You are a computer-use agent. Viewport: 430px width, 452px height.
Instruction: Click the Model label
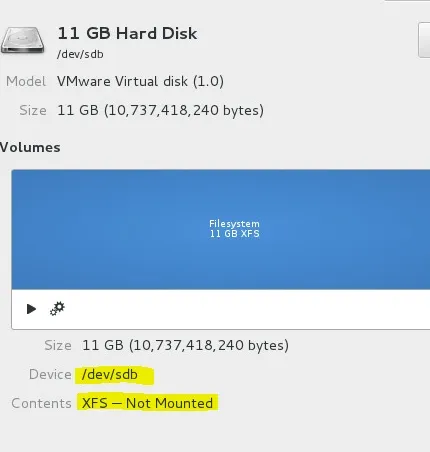(26, 81)
